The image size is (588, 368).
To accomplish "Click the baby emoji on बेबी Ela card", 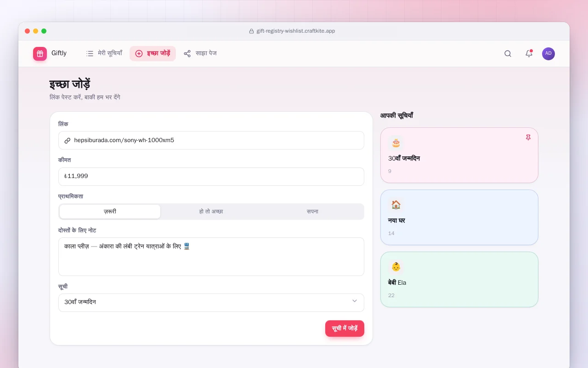I will 396,267.
